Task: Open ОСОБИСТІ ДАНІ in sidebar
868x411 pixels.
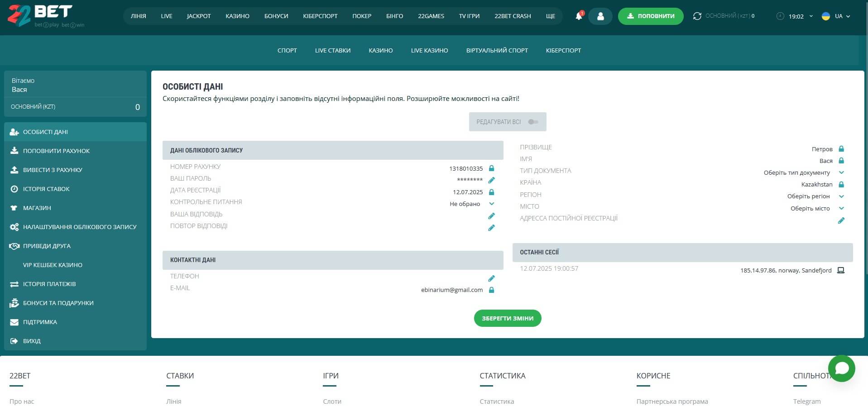Action: (75, 132)
